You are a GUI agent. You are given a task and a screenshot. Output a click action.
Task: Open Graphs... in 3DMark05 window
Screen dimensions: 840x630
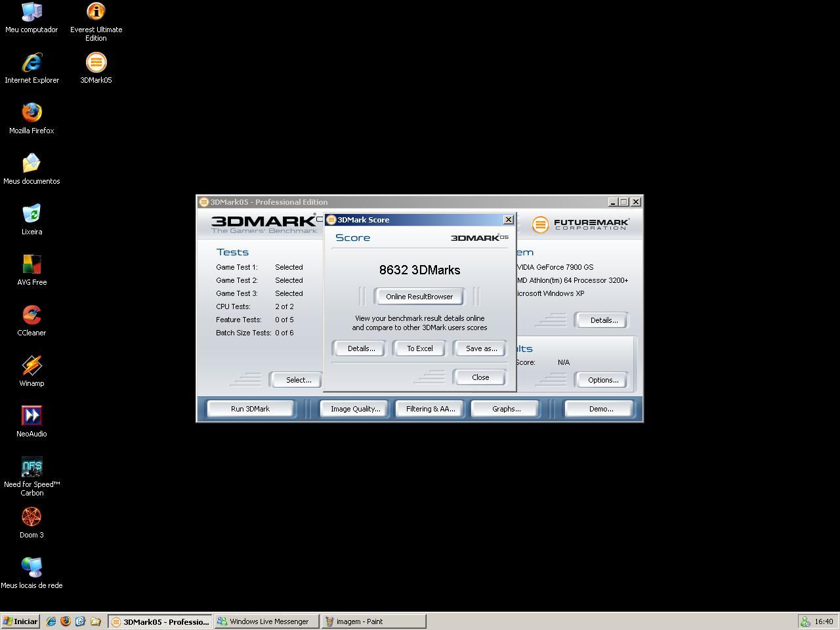(506, 409)
